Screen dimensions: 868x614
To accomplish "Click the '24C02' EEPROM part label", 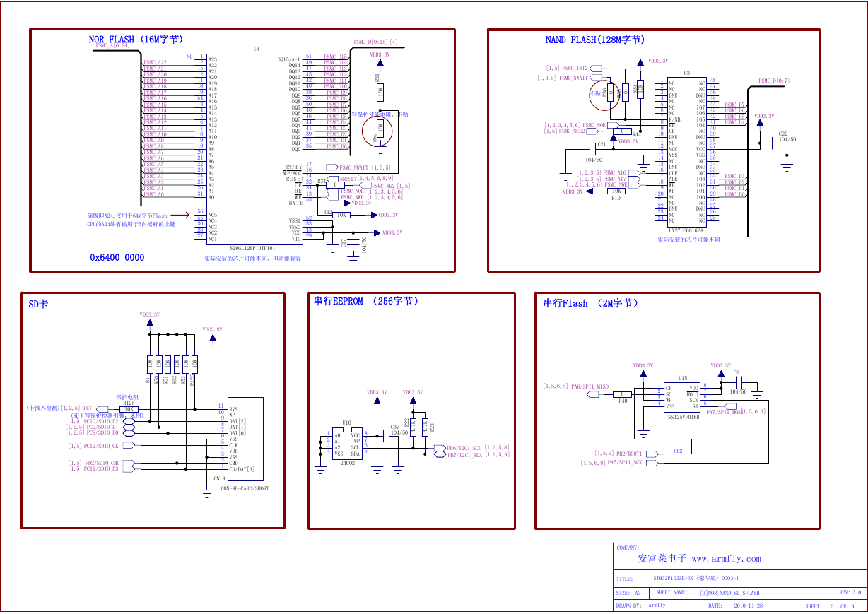I will click(x=347, y=464).
